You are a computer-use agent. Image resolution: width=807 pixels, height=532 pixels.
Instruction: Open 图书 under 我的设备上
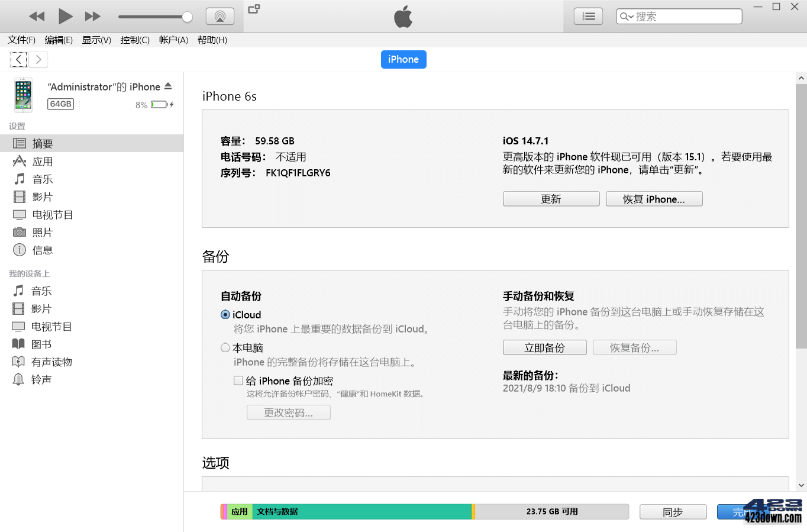pos(40,344)
